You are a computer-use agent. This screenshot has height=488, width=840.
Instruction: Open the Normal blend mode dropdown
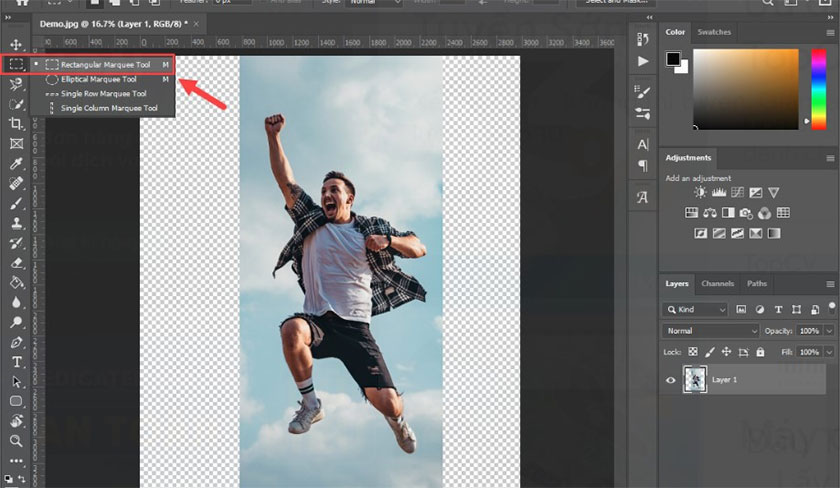711,331
